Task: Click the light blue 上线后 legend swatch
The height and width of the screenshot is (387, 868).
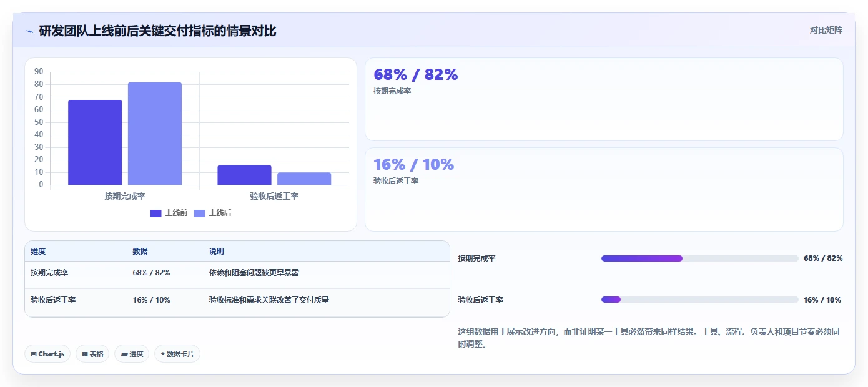Action: [x=199, y=213]
